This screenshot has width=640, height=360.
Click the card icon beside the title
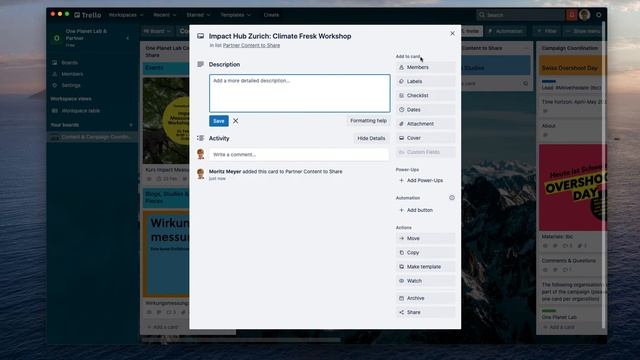tap(200, 36)
